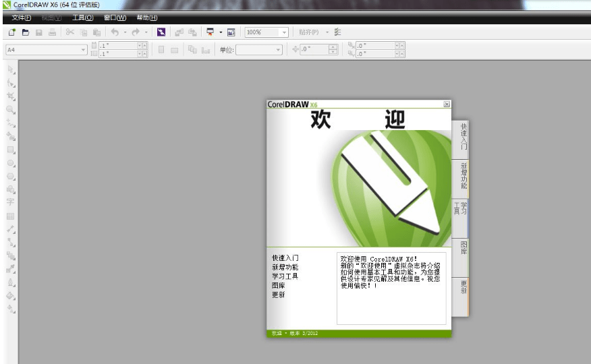The width and height of the screenshot is (591, 364).
Task: Expand the 单位 units dropdown
Action: click(278, 49)
